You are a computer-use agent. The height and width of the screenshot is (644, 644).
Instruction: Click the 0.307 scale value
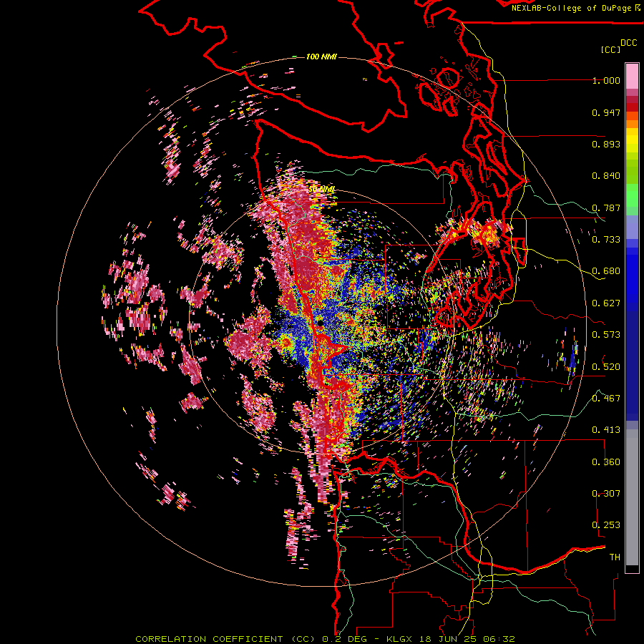click(x=606, y=494)
